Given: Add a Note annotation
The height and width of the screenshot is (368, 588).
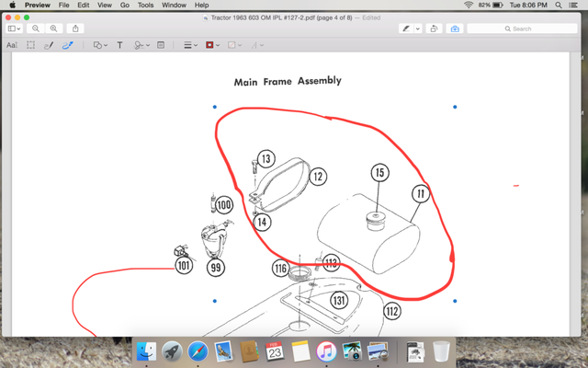Looking at the screenshot, I should (161, 45).
